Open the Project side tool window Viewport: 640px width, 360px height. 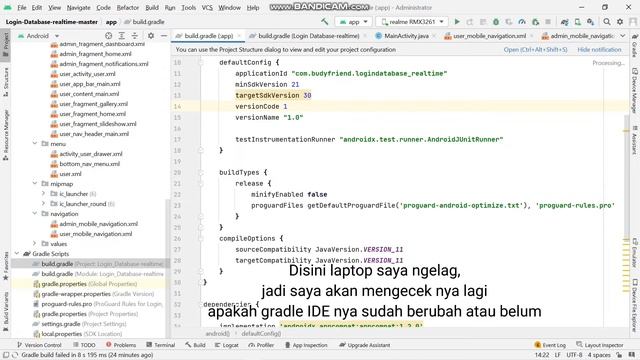click(x=6, y=44)
